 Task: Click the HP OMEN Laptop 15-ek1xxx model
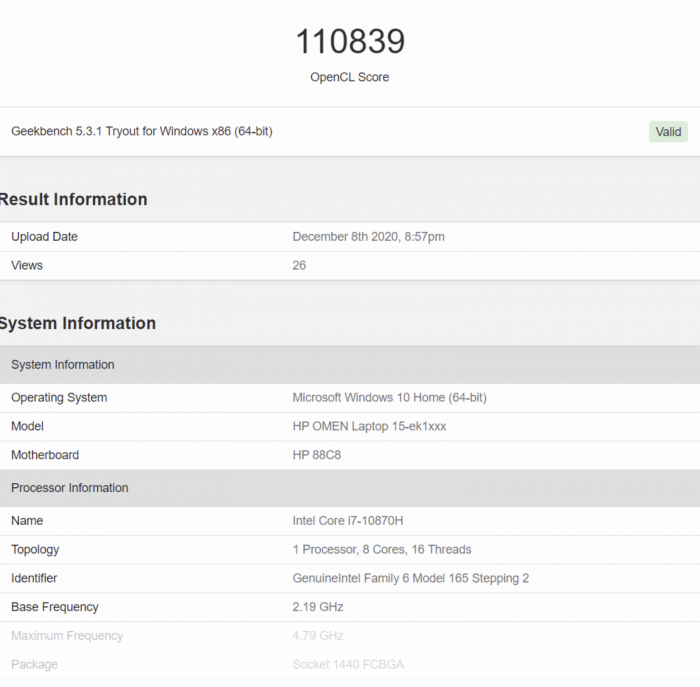[x=369, y=426]
